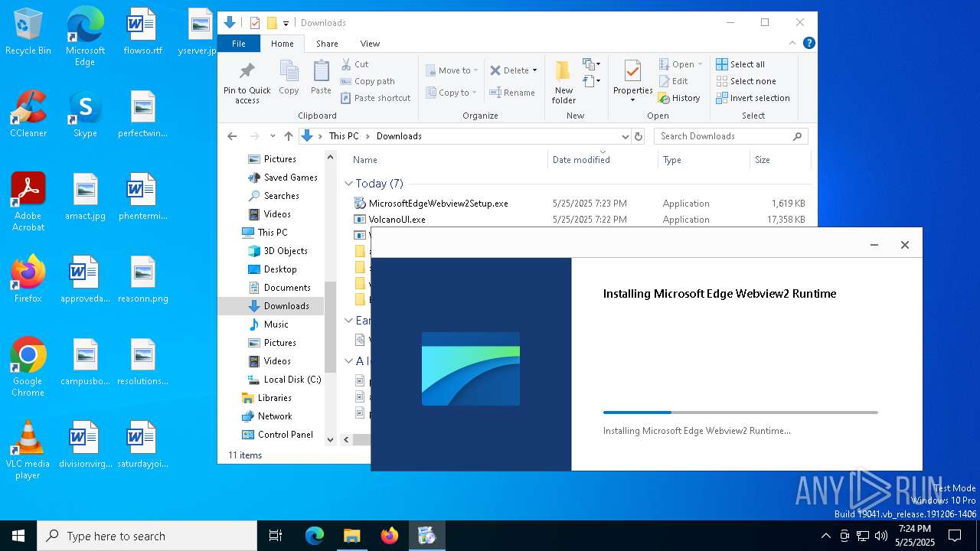Image resolution: width=980 pixels, height=551 pixels.
Task: Open Microsoft Edge from taskbar
Action: tap(315, 536)
